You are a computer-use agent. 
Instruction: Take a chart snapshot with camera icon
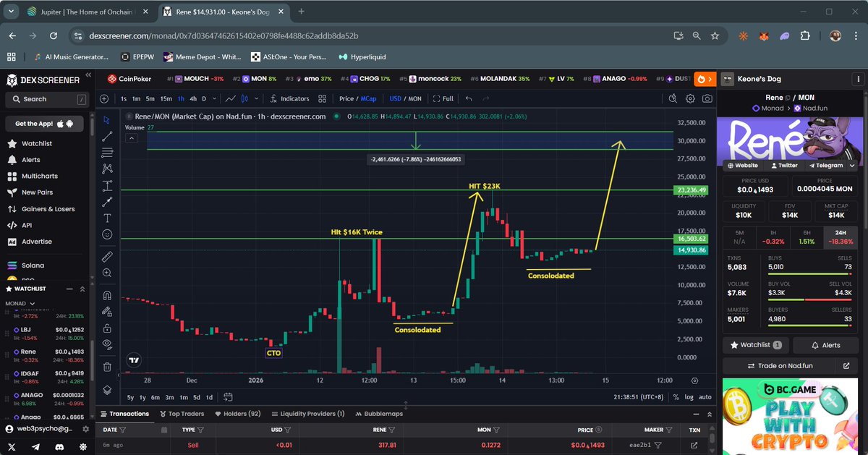click(x=707, y=99)
